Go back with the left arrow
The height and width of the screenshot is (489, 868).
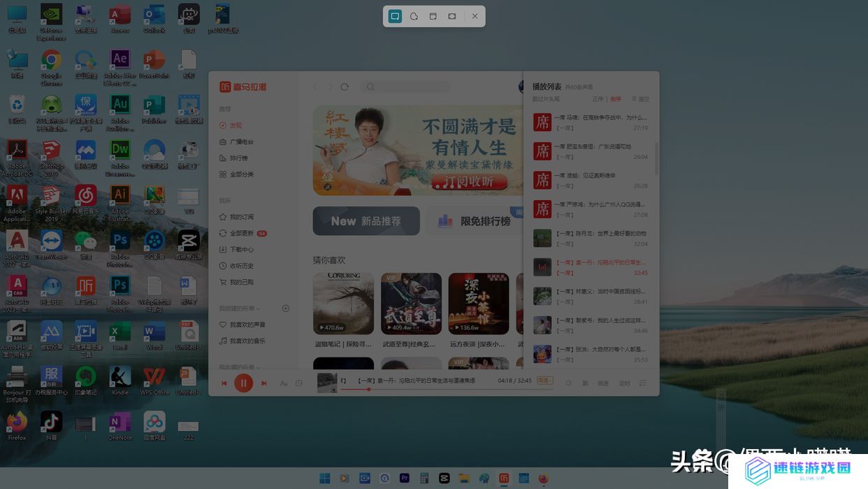(x=314, y=87)
